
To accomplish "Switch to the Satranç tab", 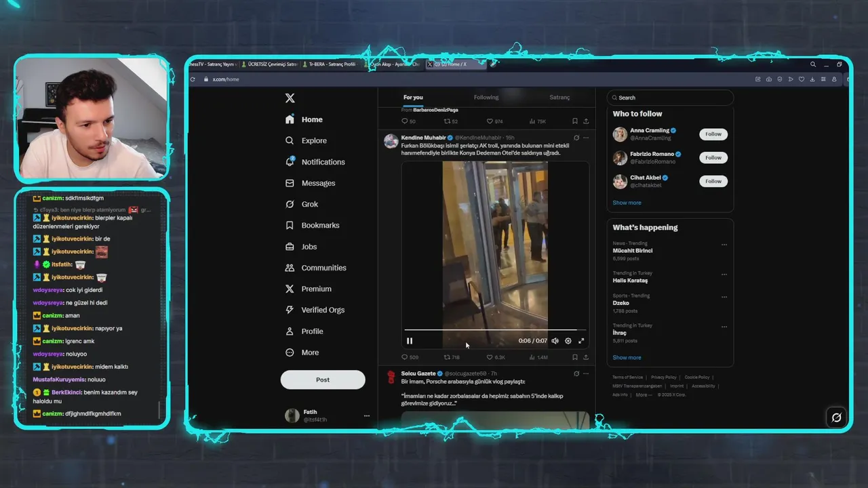I will click(x=559, y=98).
